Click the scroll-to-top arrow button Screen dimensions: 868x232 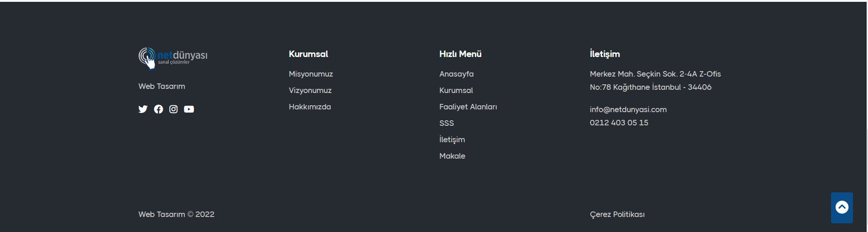[842, 207]
